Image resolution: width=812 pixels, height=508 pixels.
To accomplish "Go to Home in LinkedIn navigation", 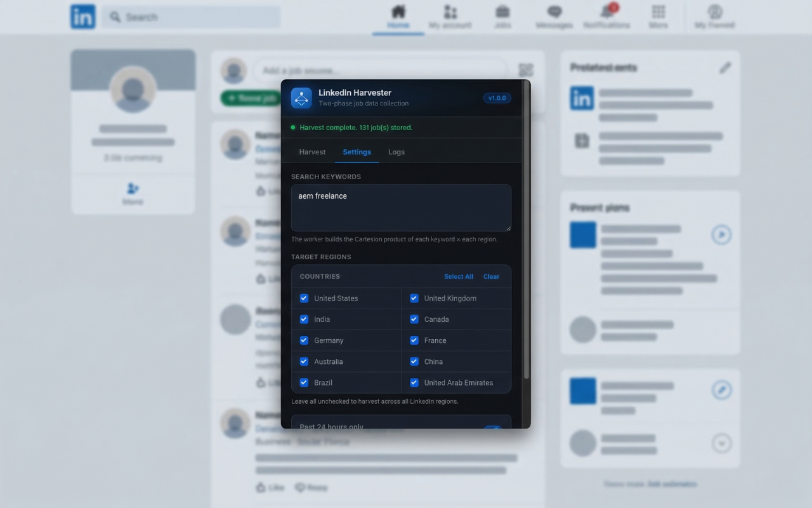I will tap(398, 17).
